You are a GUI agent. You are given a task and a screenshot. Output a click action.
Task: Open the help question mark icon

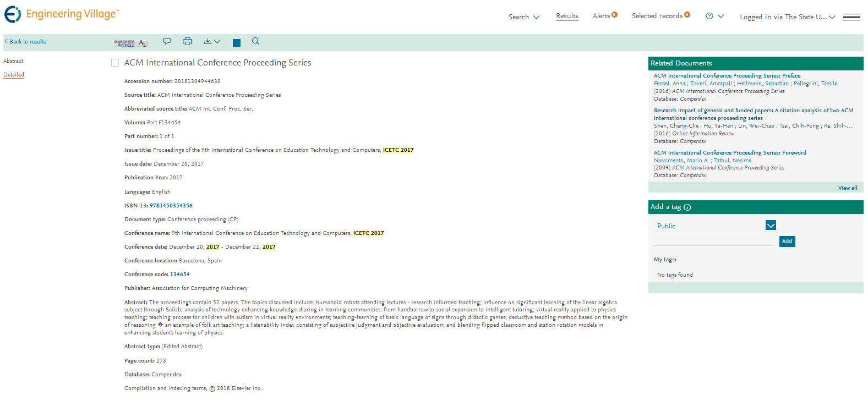click(709, 17)
